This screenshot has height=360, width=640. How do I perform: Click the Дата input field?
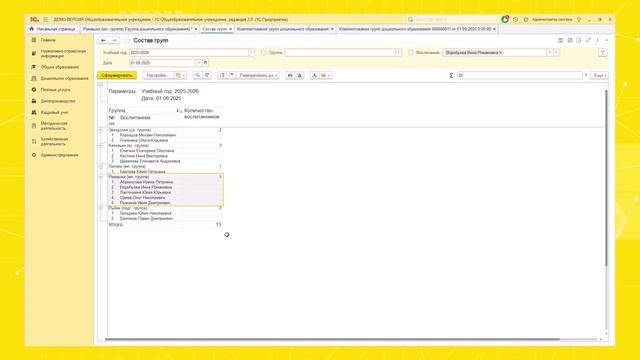[x=162, y=63]
